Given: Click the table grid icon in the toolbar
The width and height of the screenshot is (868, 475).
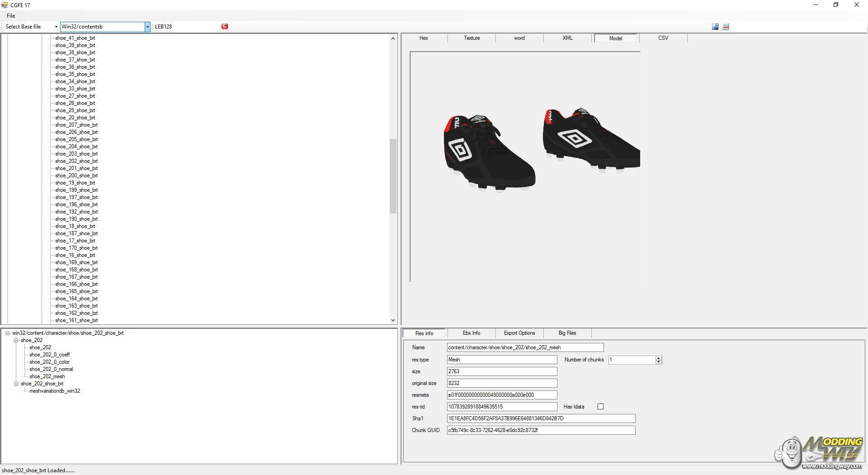Looking at the screenshot, I should (x=726, y=27).
